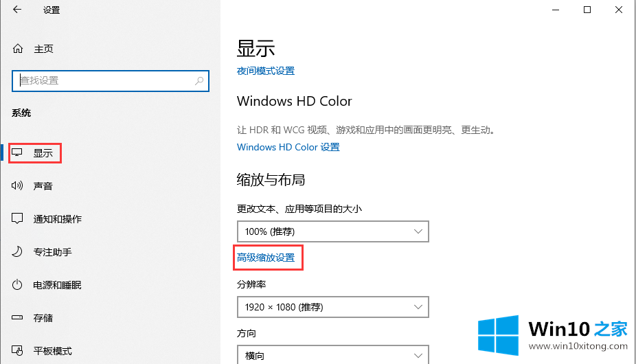Maximize the Settings window

pyautogui.click(x=587, y=10)
